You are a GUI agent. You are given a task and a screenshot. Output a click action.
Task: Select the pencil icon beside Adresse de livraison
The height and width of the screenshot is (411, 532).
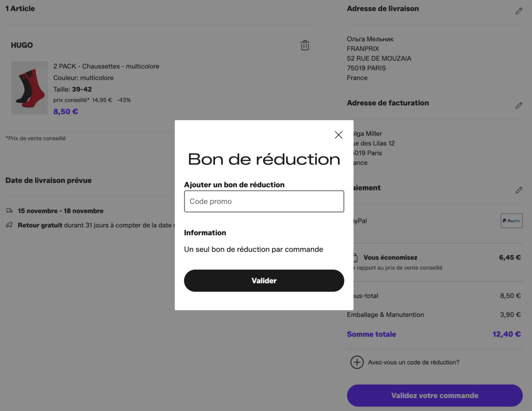click(x=519, y=11)
